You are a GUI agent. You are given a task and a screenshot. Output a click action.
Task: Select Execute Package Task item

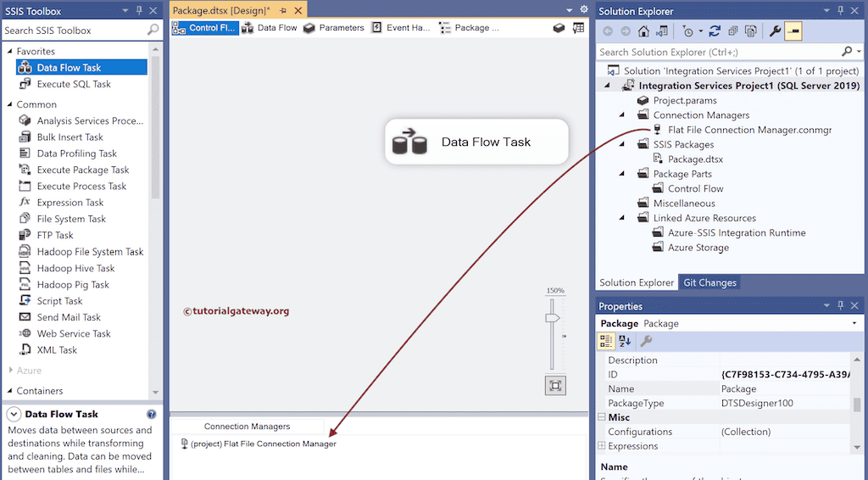[82, 170]
